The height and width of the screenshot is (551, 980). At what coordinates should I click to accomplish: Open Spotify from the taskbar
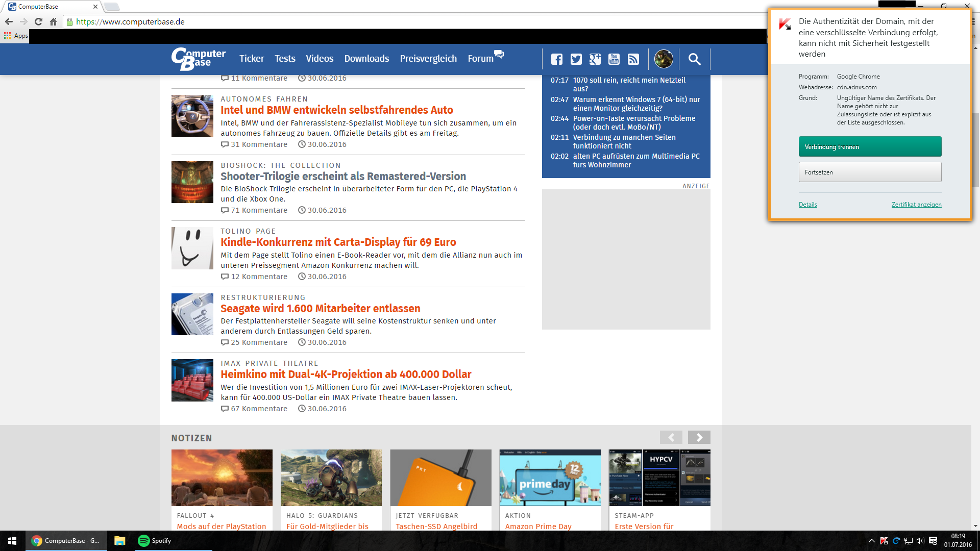(x=155, y=541)
